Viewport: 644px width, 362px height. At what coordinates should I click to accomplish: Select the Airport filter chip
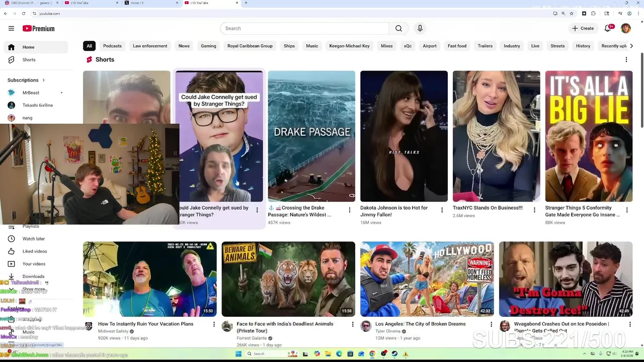click(430, 46)
